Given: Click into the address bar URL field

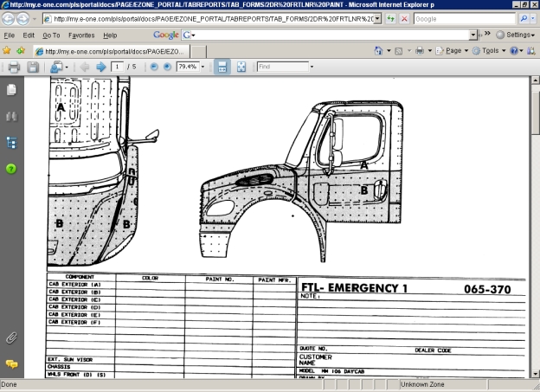Looking at the screenshot, I should (213, 18).
